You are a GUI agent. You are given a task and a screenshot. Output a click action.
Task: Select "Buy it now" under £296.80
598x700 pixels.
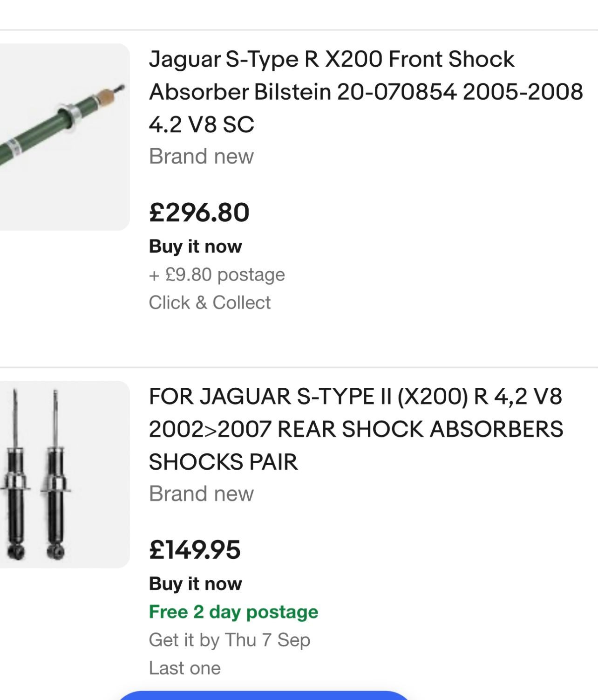196,246
